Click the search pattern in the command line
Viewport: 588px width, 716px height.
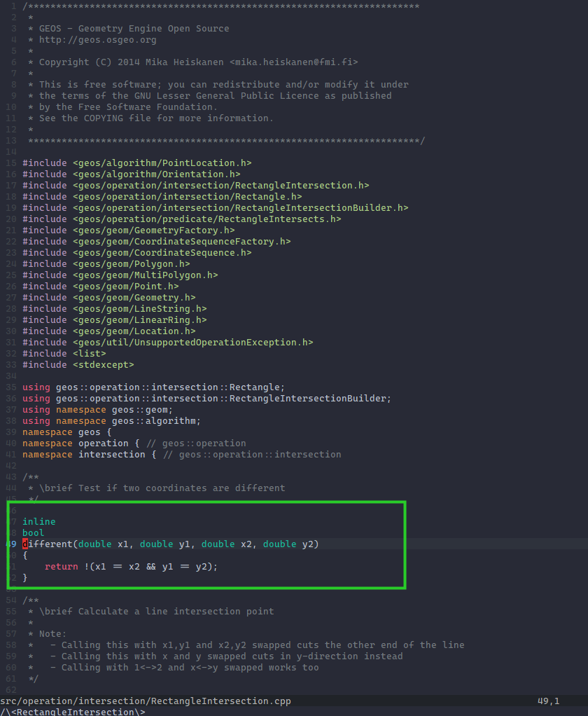[73, 711]
